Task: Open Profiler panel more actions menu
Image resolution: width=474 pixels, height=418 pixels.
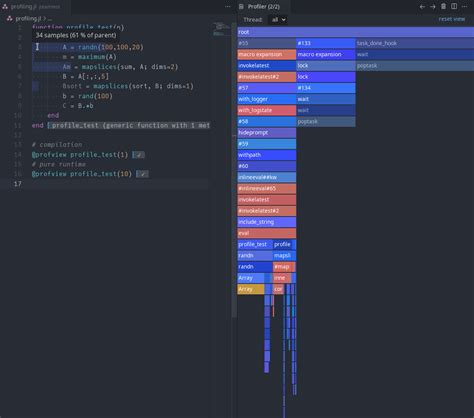Action: point(464,6)
